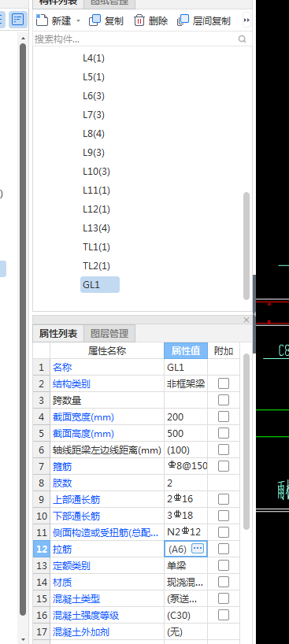Click the 定额类别 value 单梁
This screenshot has height=644, width=289.
point(186,565)
